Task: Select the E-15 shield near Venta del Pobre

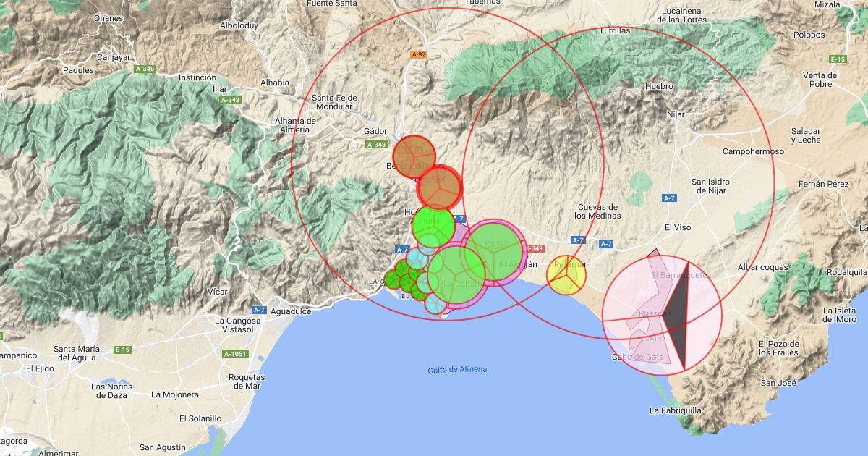Action: pyautogui.click(x=838, y=59)
